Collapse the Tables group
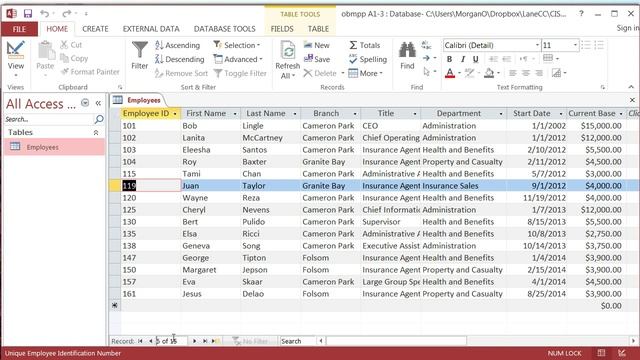This screenshot has height=360, width=640. (96, 133)
